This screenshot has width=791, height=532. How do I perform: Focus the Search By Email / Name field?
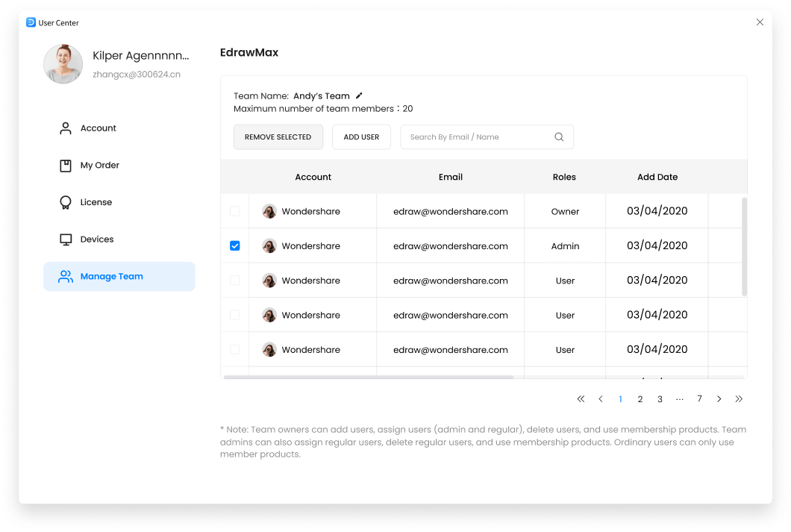tap(487, 137)
